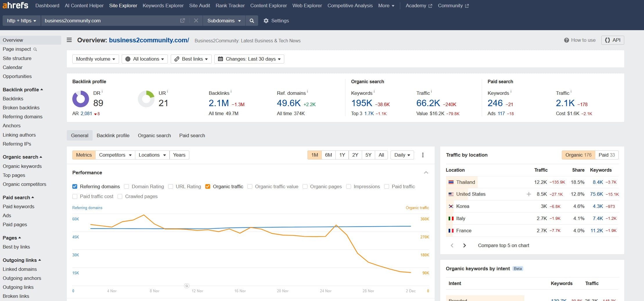Uncheck Organic traffic checkbox

(208, 186)
